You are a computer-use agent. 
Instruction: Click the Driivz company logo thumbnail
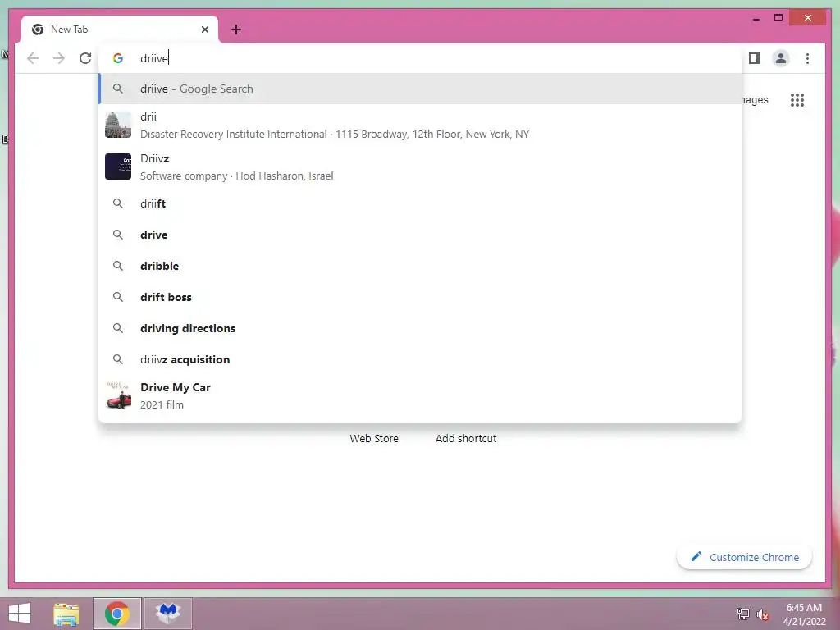pyautogui.click(x=118, y=167)
